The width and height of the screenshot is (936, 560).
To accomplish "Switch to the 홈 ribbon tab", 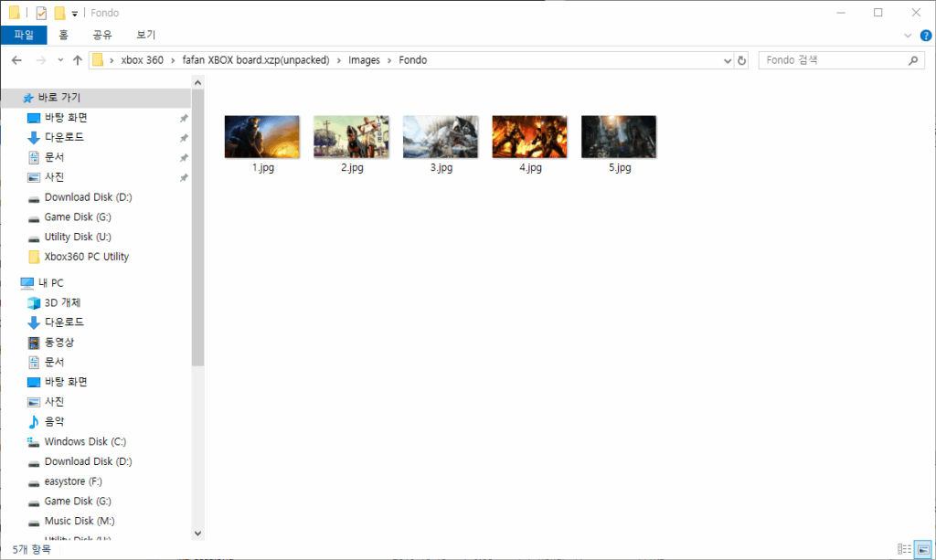I will (63, 35).
